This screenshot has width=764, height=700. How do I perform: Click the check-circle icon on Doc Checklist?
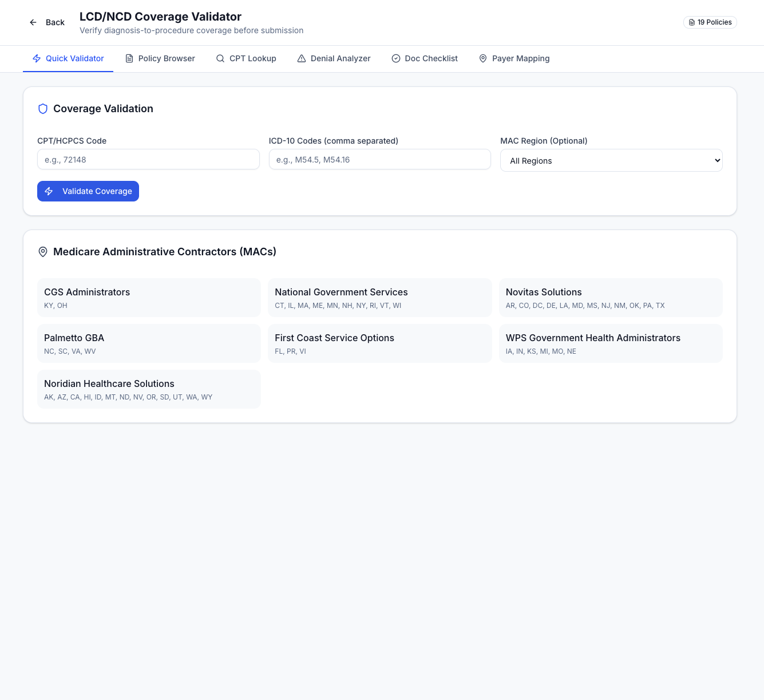(395, 58)
